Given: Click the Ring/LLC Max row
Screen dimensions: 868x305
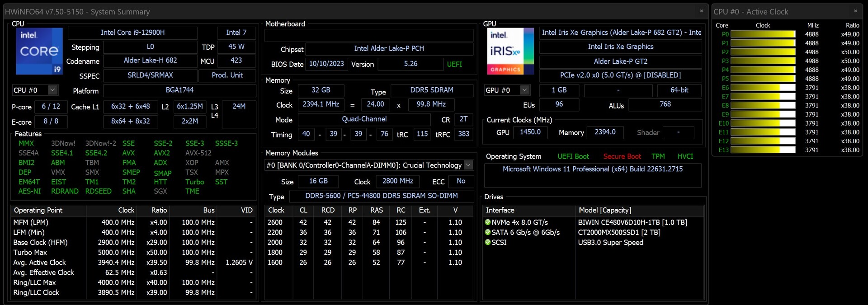Looking at the screenshot, I should pos(133,283).
